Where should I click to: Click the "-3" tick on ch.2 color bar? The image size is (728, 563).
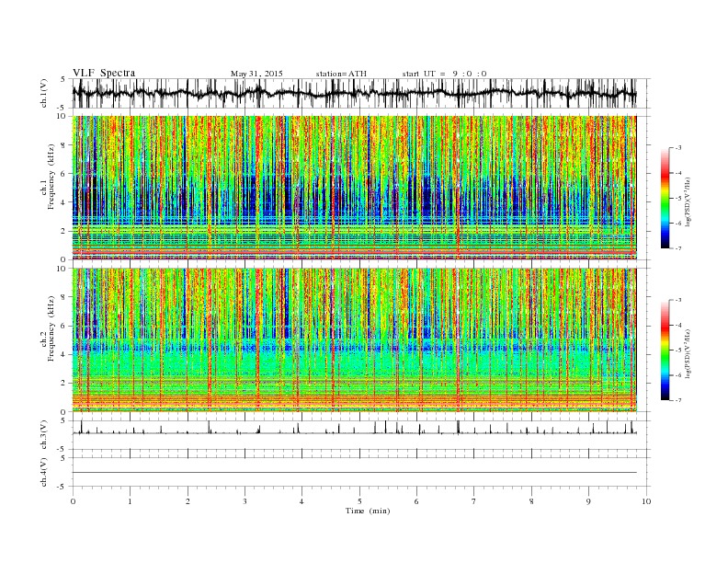click(x=678, y=300)
